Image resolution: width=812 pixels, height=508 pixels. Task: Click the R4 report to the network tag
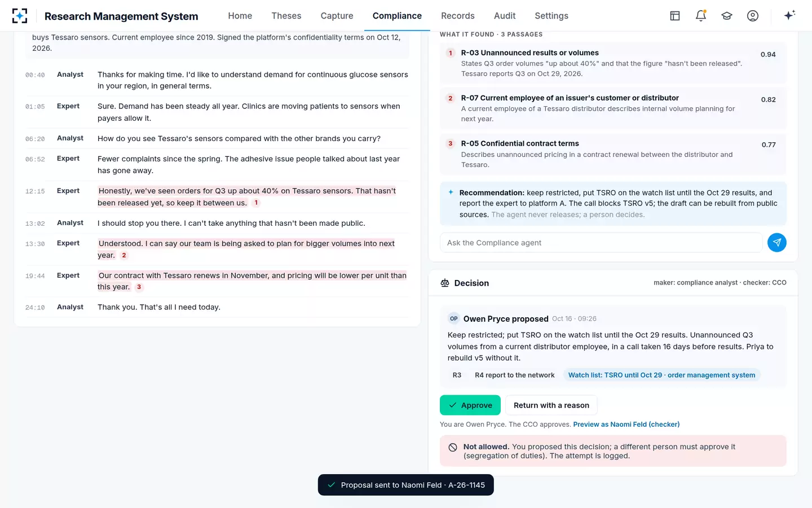515,375
